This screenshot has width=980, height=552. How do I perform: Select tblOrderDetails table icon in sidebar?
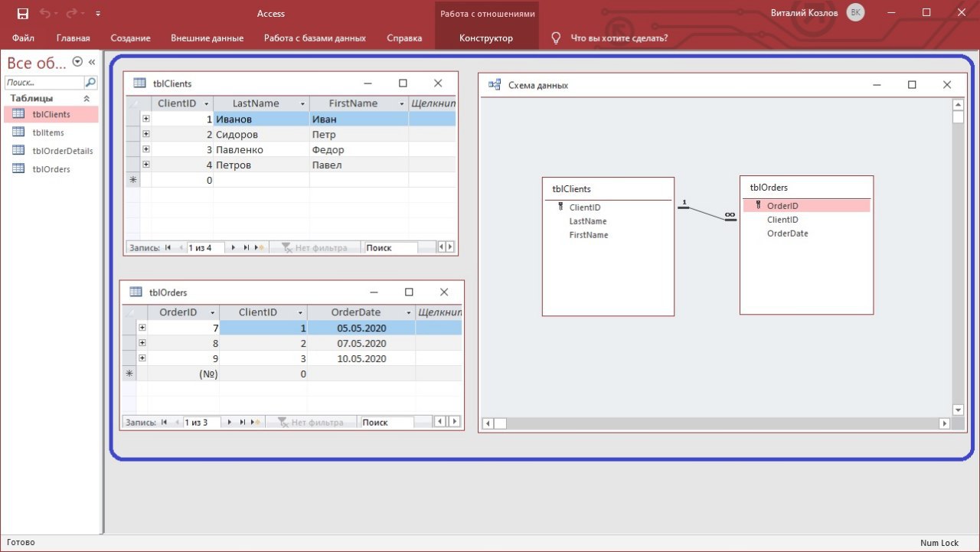point(18,151)
